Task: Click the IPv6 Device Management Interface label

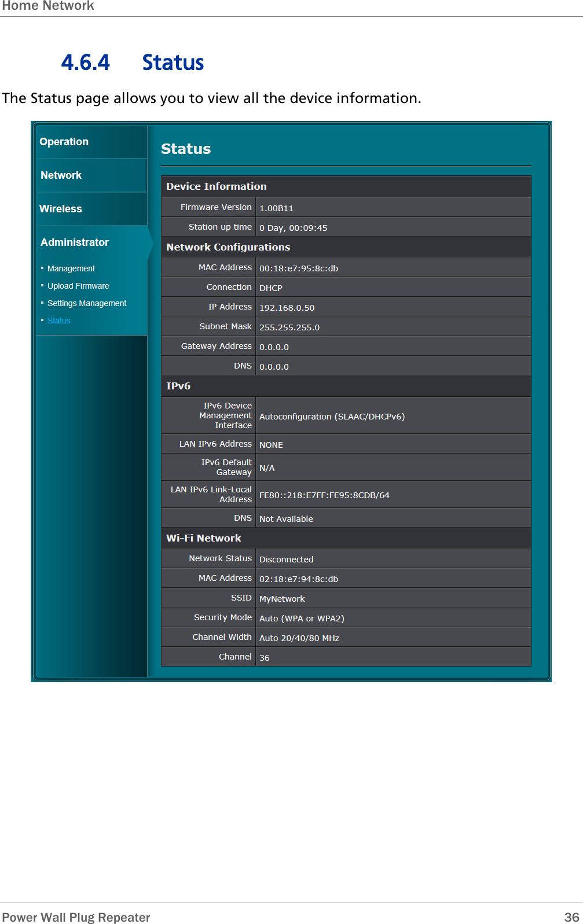Action: [225, 415]
